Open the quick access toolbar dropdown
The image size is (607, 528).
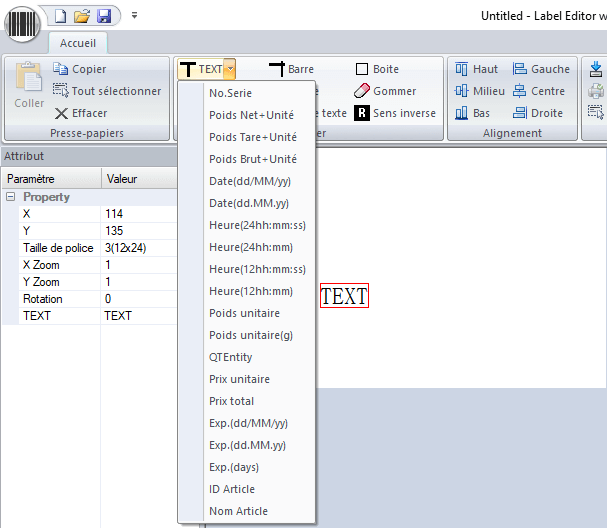click(x=135, y=16)
